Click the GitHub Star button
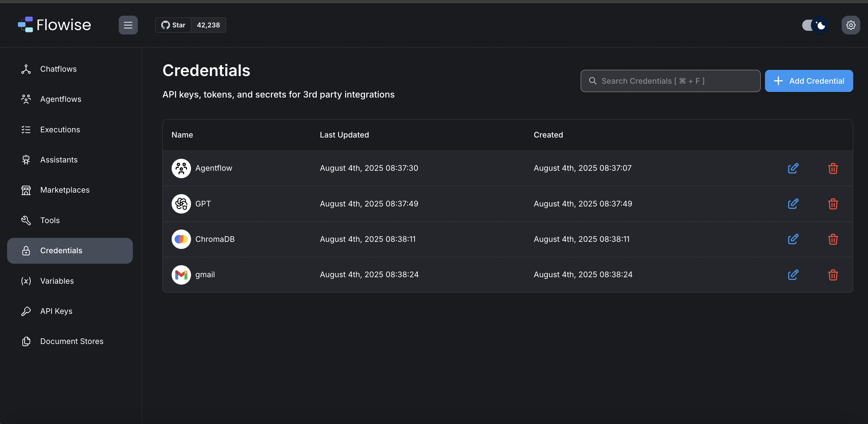Viewport: 868px width, 424px height. click(173, 25)
